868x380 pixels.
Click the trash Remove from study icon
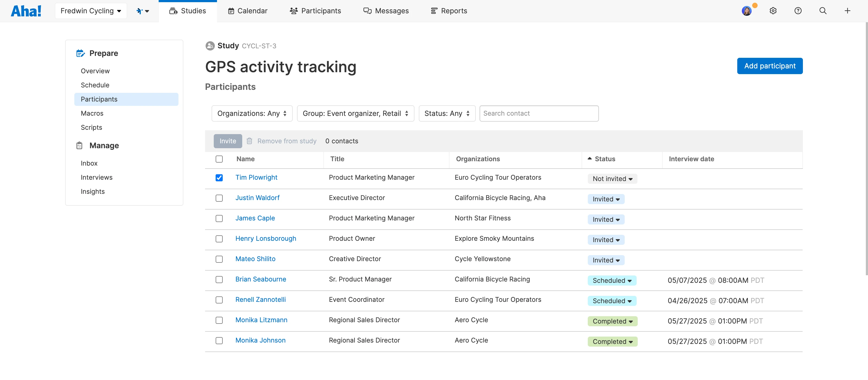[x=249, y=141]
